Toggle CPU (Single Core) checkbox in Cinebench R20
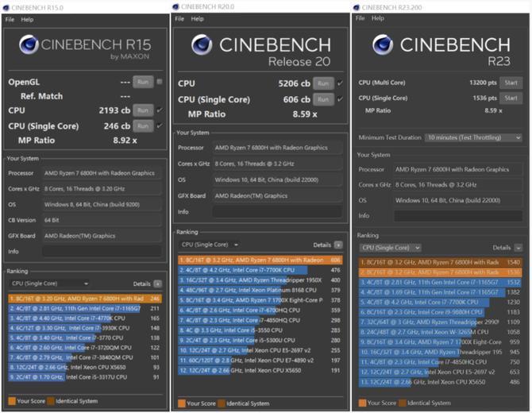The image size is (532, 413). [340, 99]
